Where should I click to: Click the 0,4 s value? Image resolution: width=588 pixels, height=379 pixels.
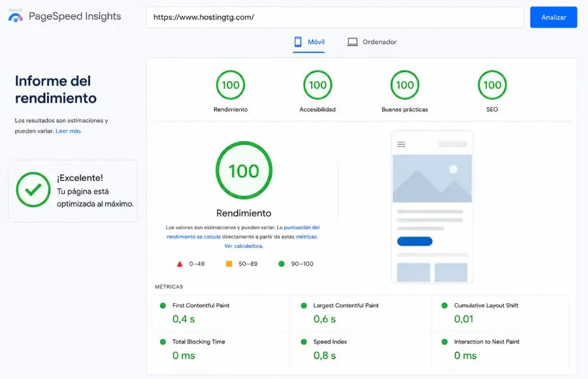point(184,319)
